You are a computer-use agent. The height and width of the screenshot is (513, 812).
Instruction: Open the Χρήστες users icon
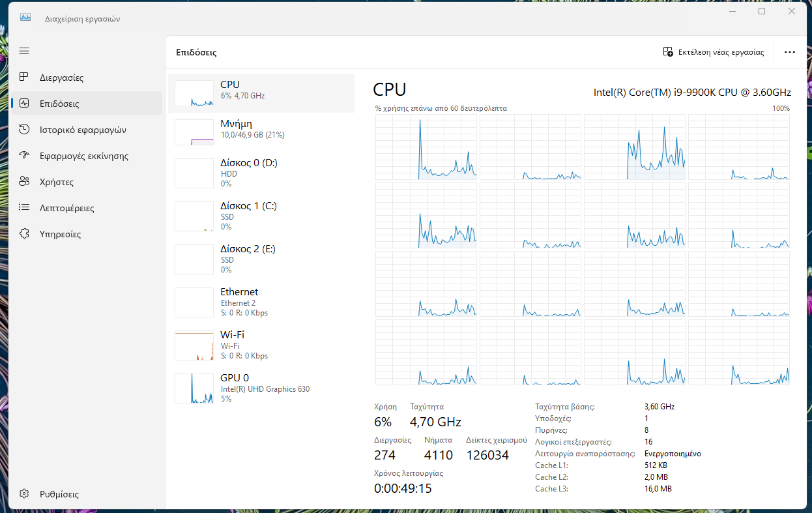[24, 182]
